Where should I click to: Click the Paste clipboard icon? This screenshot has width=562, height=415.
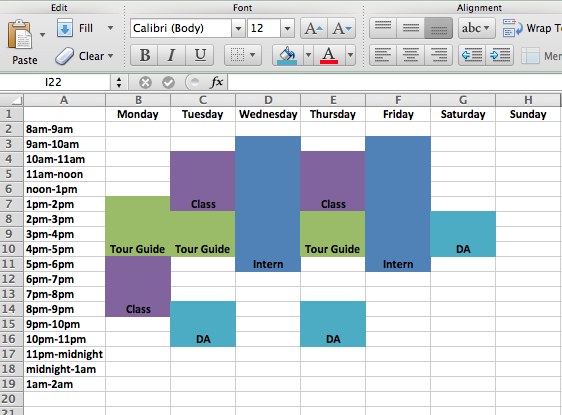click(20, 35)
